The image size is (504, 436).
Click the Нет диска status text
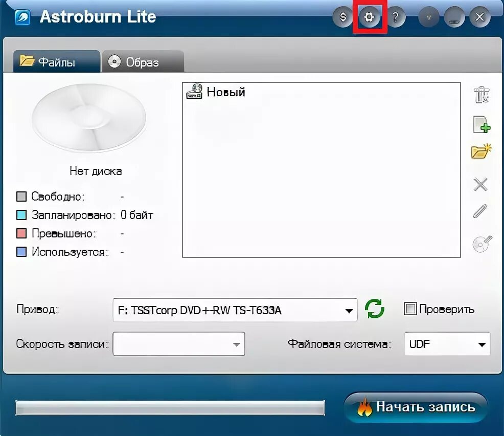[x=96, y=171]
